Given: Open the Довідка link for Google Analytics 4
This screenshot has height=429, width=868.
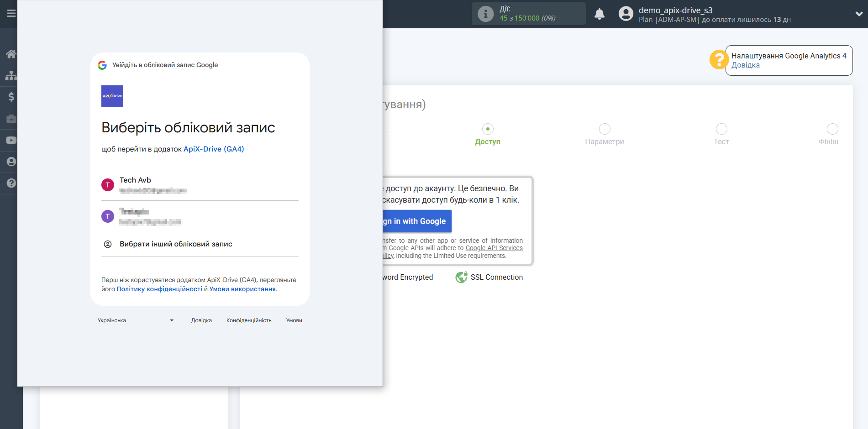Looking at the screenshot, I should point(745,65).
